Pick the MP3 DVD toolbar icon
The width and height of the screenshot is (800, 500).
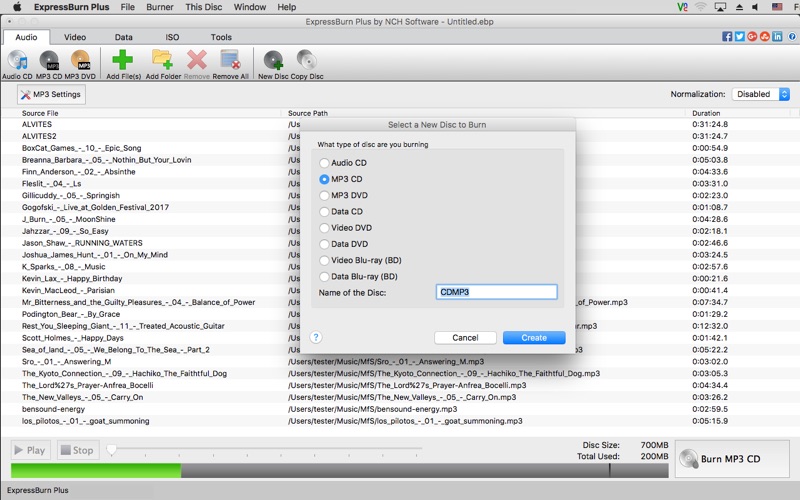point(80,65)
